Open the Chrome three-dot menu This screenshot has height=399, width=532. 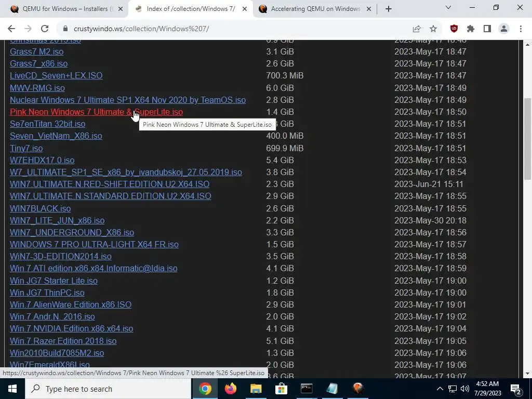(x=521, y=29)
